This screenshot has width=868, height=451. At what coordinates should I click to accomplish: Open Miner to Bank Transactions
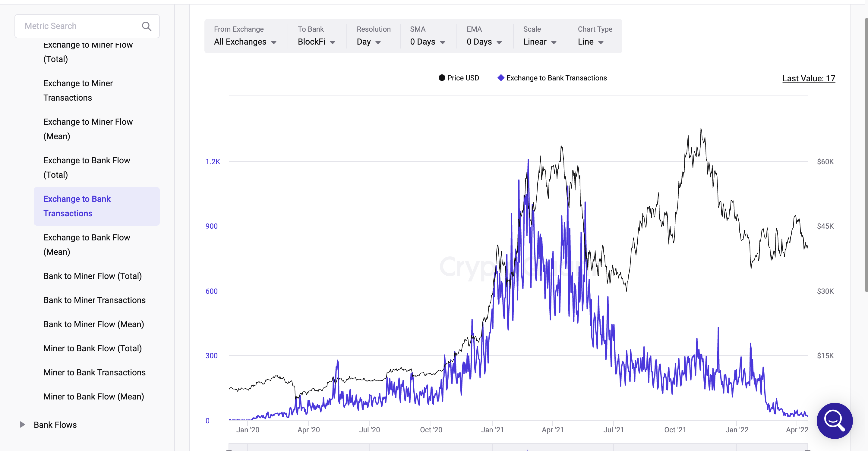point(94,372)
